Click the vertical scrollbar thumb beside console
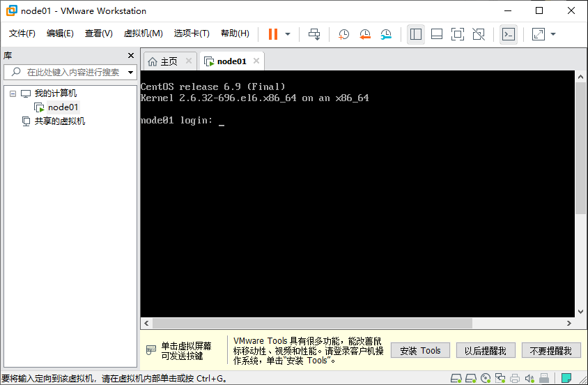The width and height of the screenshot is (588, 385). 580,149
